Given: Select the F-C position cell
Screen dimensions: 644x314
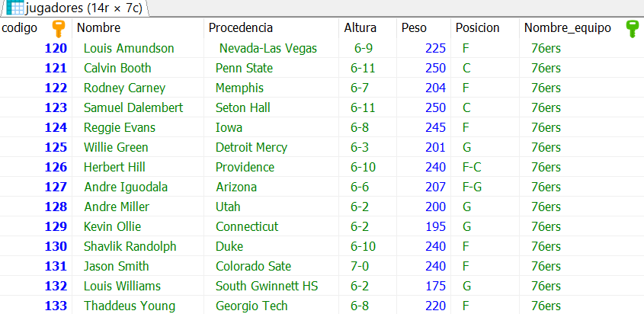Looking at the screenshot, I should click(x=485, y=168).
